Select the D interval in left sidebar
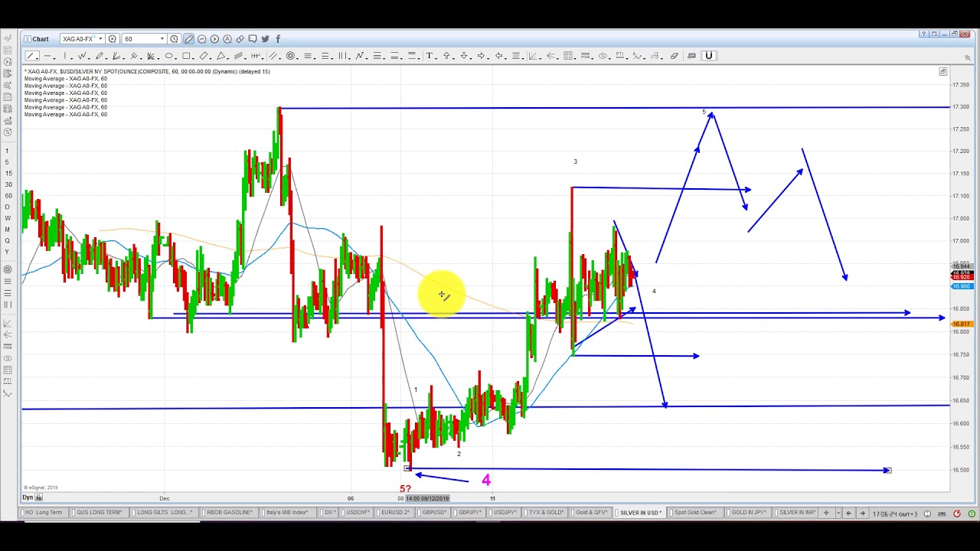 [8, 207]
